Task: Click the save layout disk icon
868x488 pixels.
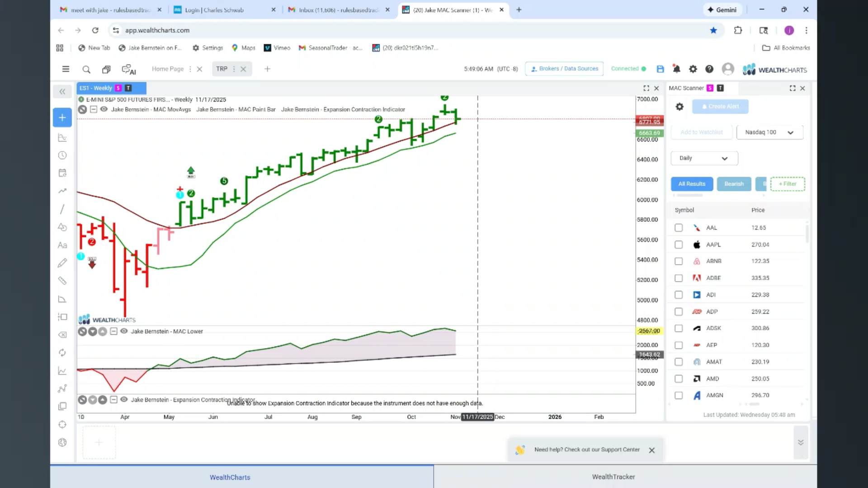Action: (660, 69)
